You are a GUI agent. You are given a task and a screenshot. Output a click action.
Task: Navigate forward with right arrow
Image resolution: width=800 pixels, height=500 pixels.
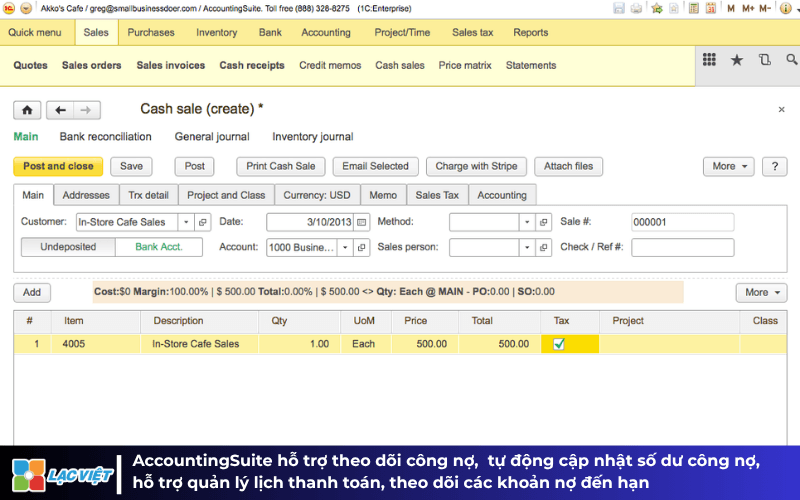point(86,110)
